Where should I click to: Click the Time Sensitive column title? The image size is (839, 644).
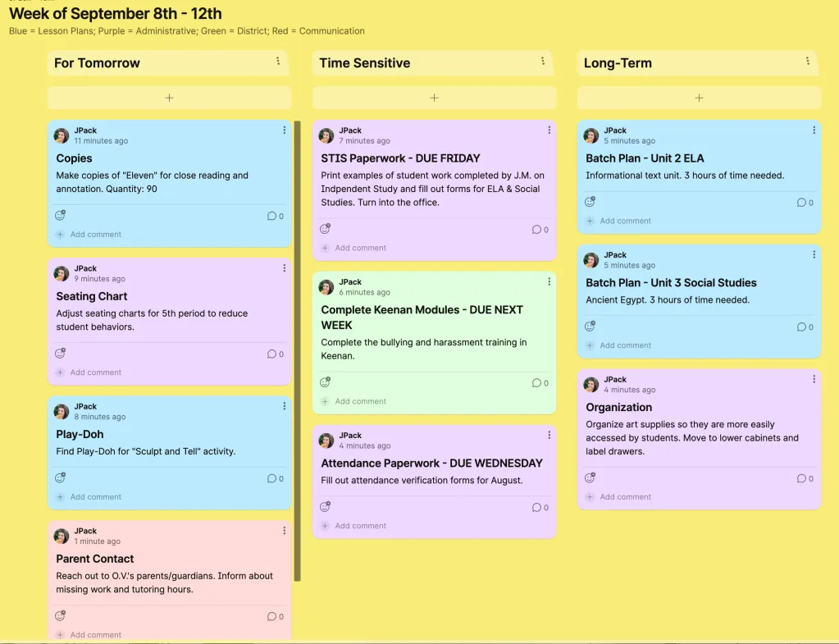click(x=365, y=63)
